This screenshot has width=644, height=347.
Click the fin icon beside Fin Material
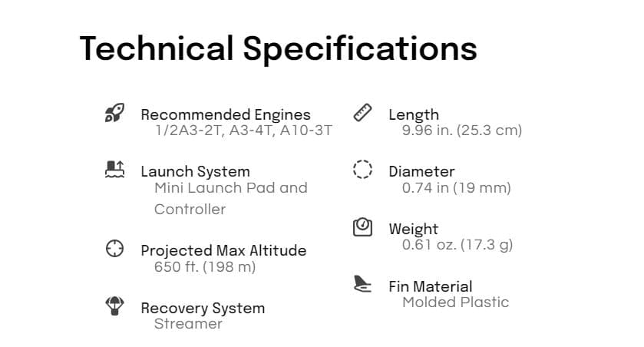point(362,284)
